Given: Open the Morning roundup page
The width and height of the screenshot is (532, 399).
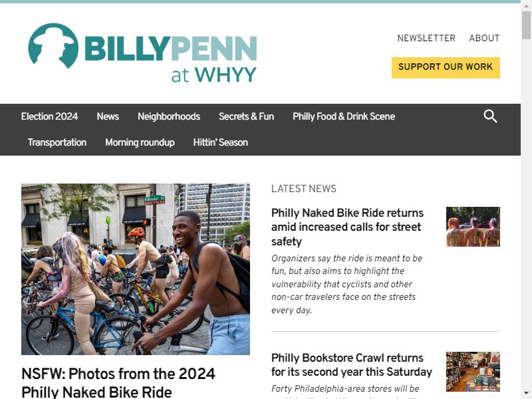Looking at the screenshot, I should pyautogui.click(x=140, y=142).
